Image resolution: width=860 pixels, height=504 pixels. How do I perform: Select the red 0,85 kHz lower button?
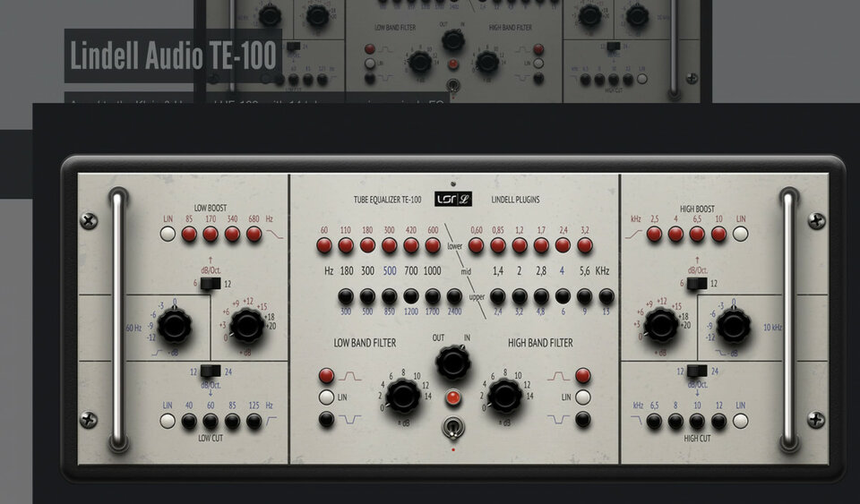(498, 245)
